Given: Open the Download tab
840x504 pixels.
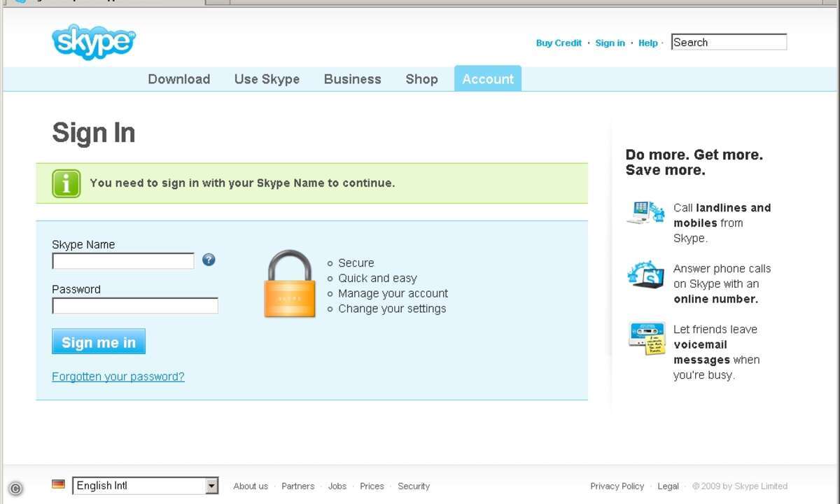Looking at the screenshot, I should point(179,79).
